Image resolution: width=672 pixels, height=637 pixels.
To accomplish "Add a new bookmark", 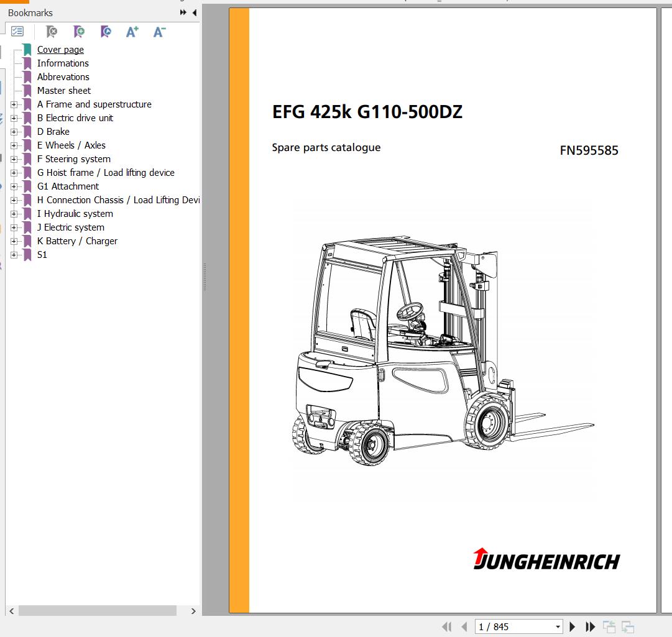I will point(79,31).
